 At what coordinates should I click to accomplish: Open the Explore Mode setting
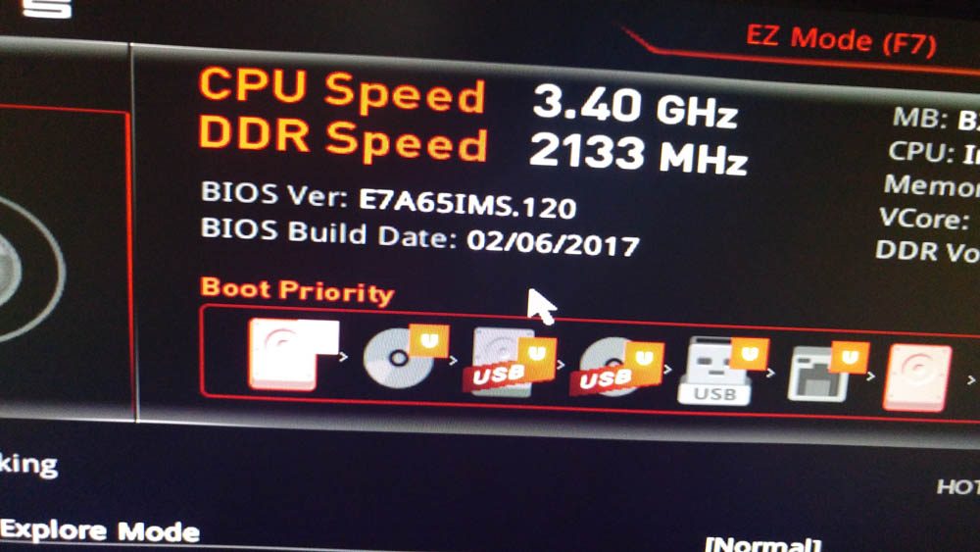pos(100,530)
